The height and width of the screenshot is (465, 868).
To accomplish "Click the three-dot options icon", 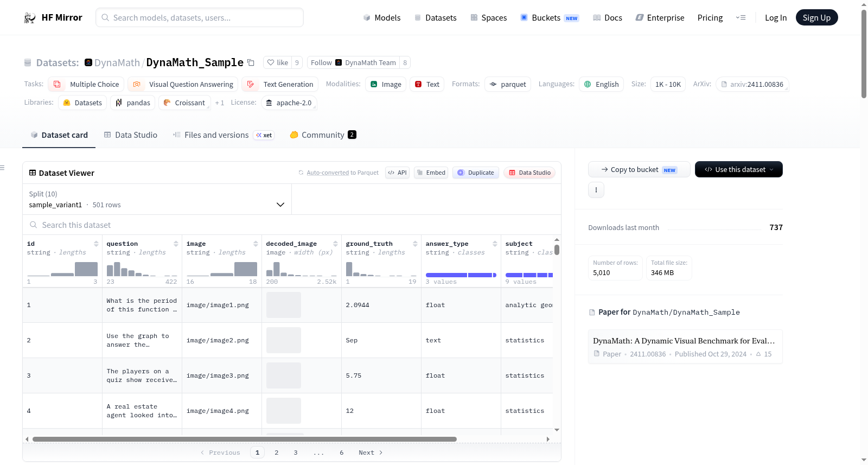I will click(x=596, y=190).
